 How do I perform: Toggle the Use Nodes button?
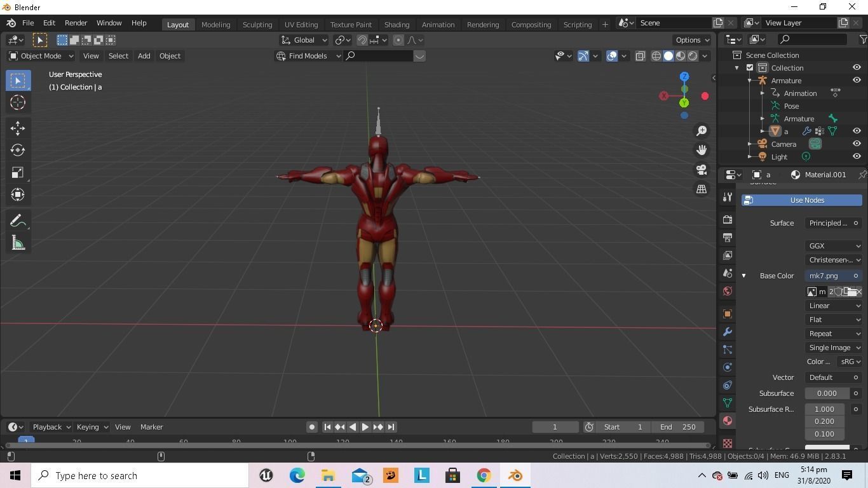coord(802,200)
